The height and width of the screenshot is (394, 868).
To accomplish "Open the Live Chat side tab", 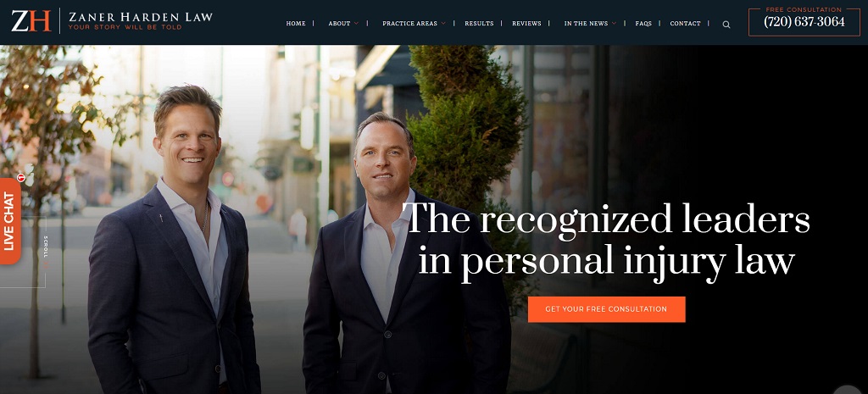I will pos(10,221).
